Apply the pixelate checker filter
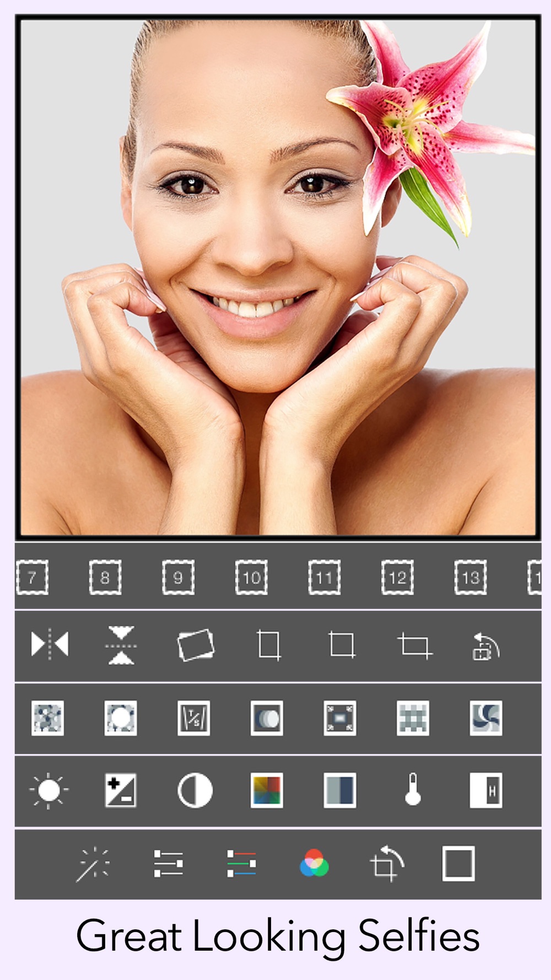 [x=413, y=718]
